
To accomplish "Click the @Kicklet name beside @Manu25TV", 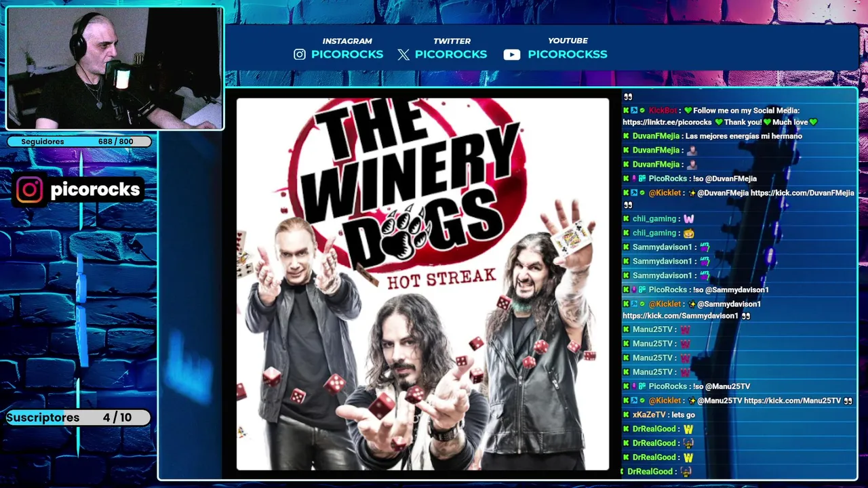I will pos(665,401).
